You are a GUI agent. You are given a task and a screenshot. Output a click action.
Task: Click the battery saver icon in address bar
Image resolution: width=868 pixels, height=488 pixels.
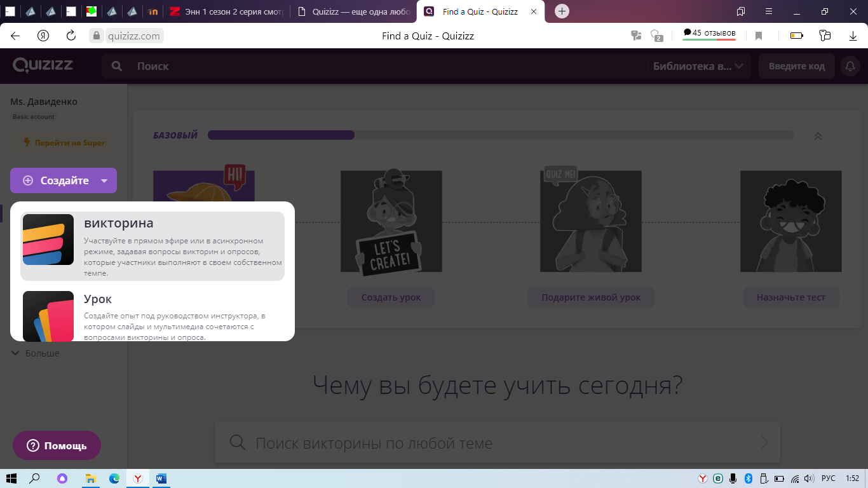[796, 36]
